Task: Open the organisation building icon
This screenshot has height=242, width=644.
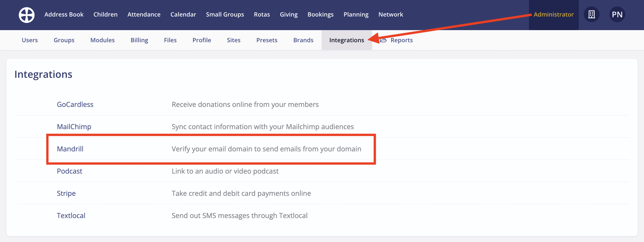Action: [x=591, y=15]
